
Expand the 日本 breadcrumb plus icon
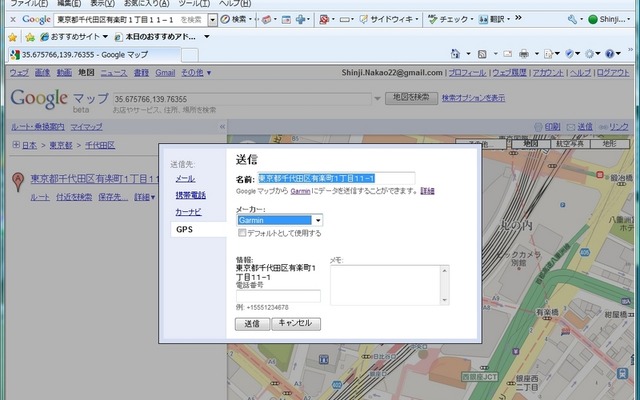click(x=16, y=145)
